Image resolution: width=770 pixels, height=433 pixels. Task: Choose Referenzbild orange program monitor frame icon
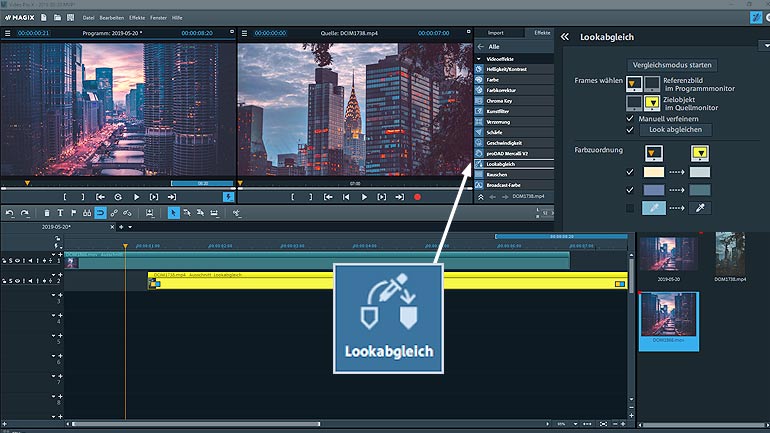pos(634,84)
